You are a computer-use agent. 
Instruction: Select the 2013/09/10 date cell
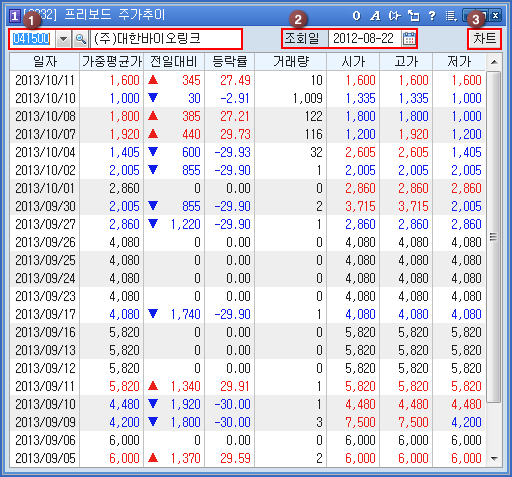[45, 404]
